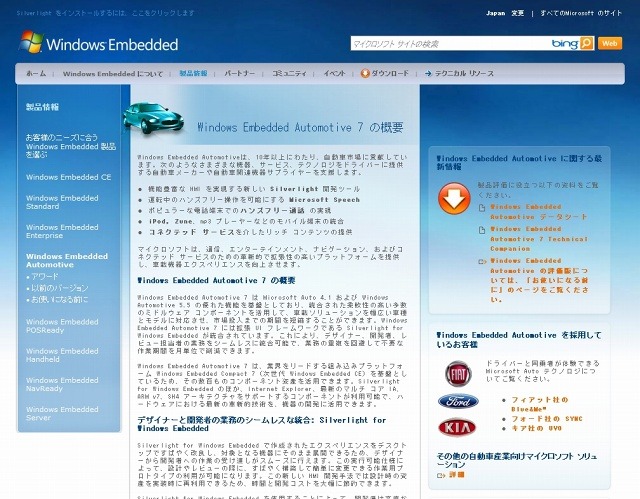Open the イベント menu item
640x499 pixels.
[334, 73]
